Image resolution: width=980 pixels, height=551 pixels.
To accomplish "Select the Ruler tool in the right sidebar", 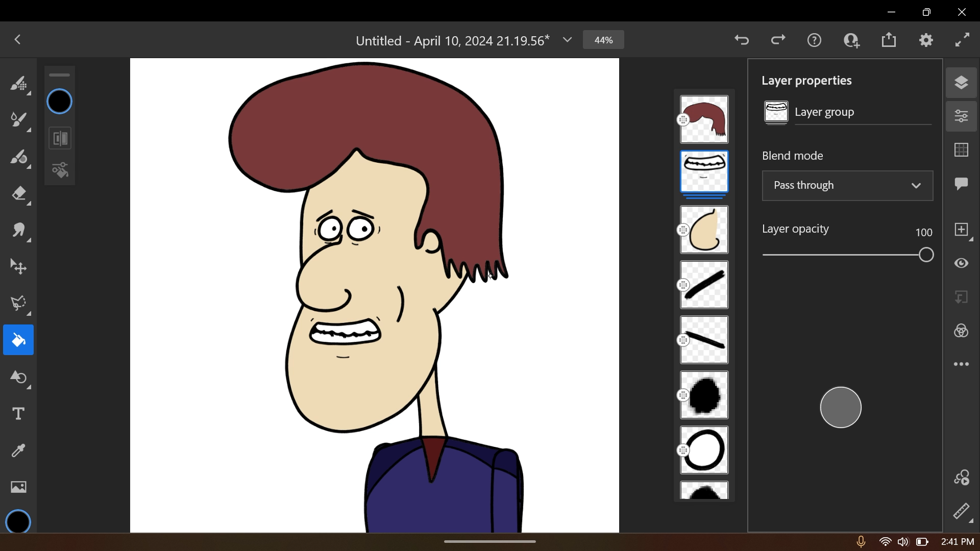I will tap(962, 512).
